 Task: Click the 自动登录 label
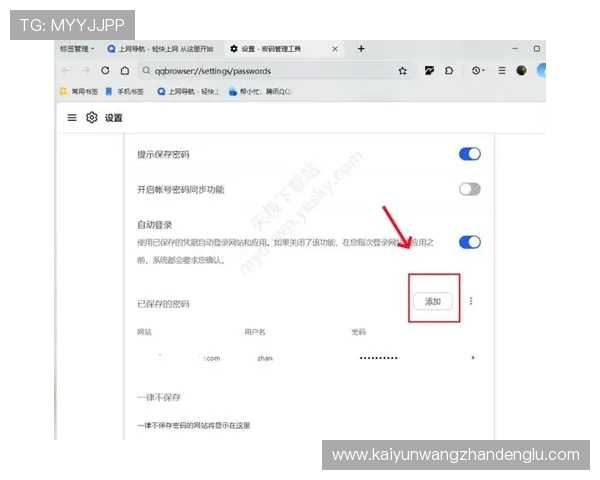pos(155,225)
